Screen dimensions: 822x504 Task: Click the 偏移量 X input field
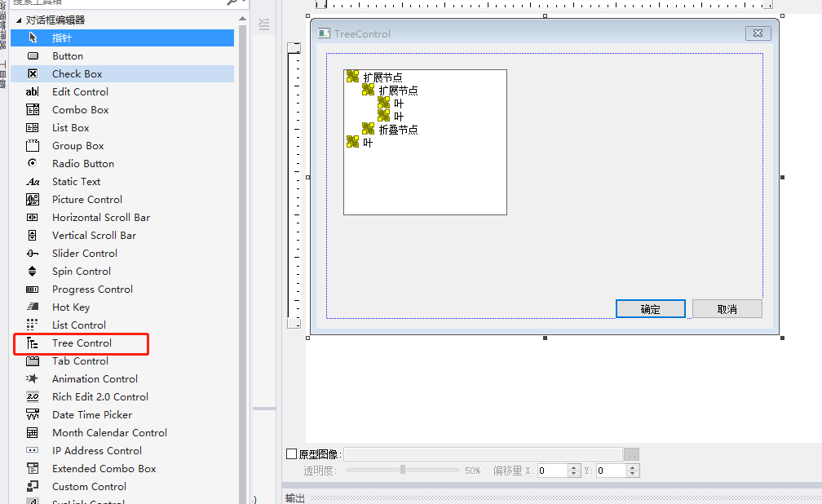coord(553,471)
